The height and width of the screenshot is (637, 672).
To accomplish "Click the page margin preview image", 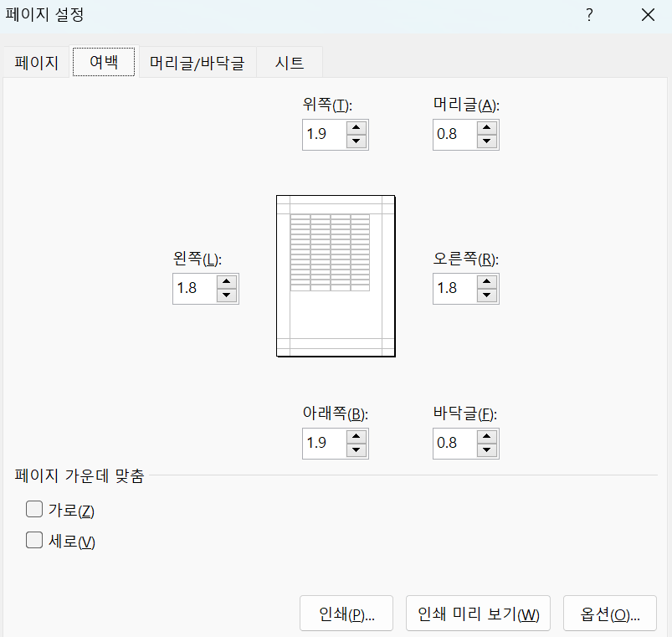I will click(335, 276).
